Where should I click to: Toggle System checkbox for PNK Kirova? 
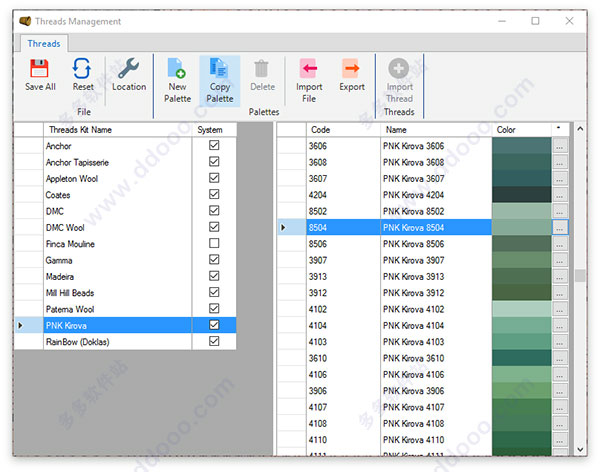[x=214, y=325]
